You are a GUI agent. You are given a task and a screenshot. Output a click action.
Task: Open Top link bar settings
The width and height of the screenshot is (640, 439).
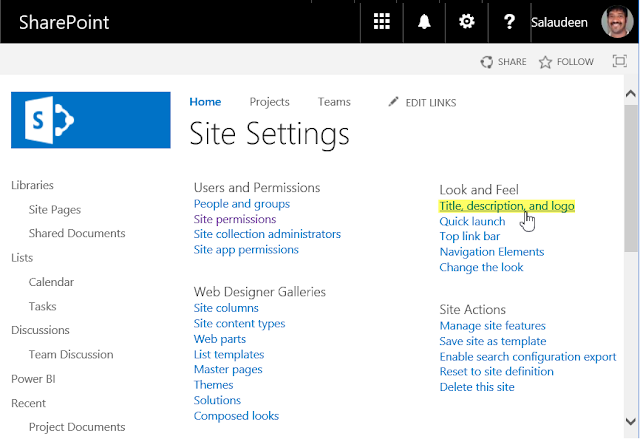469,237
